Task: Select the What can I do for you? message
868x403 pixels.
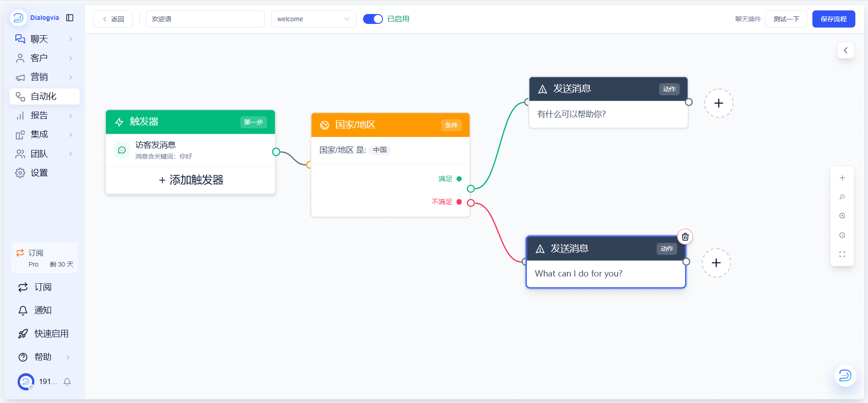Action: click(579, 274)
